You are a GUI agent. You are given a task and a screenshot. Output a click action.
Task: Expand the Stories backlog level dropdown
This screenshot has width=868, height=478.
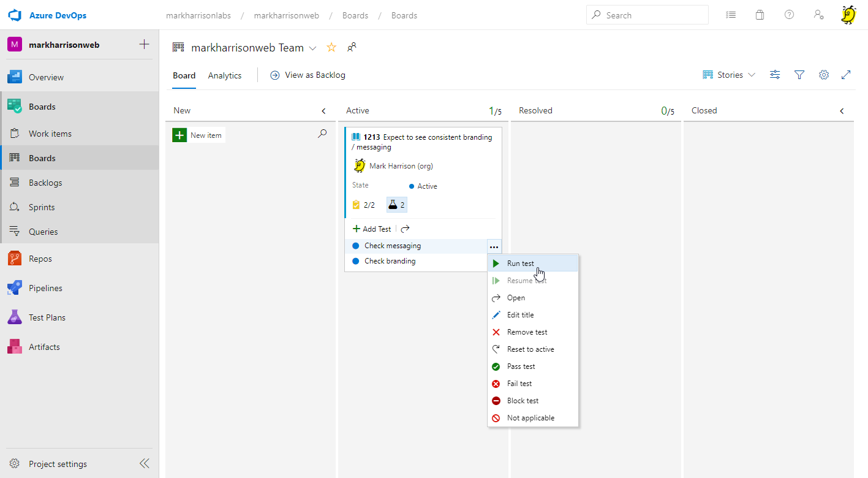pyautogui.click(x=729, y=75)
